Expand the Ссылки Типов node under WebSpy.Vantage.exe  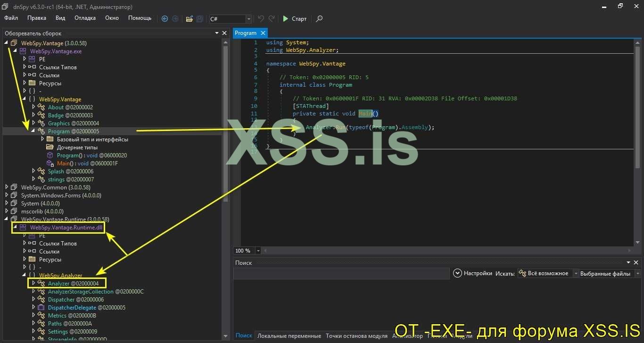(x=25, y=67)
